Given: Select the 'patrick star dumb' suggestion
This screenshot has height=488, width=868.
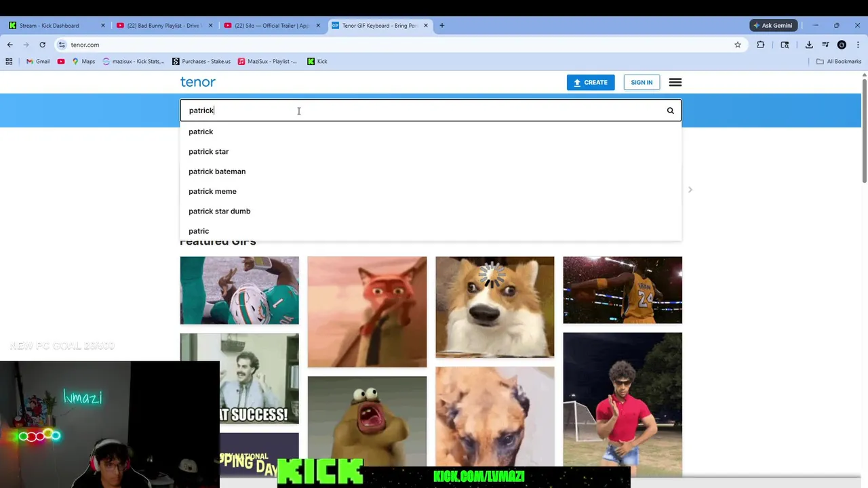Looking at the screenshot, I should pyautogui.click(x=431, y=211).
